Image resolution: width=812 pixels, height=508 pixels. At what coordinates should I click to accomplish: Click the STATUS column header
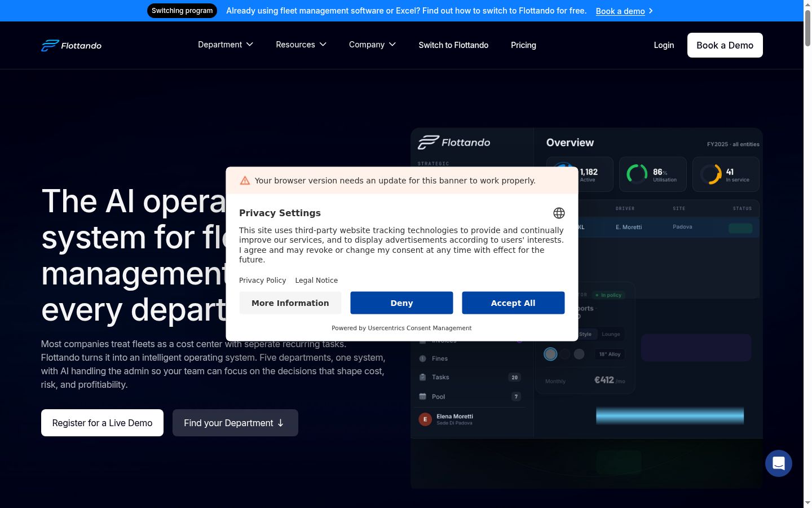[x=742, y=208]
